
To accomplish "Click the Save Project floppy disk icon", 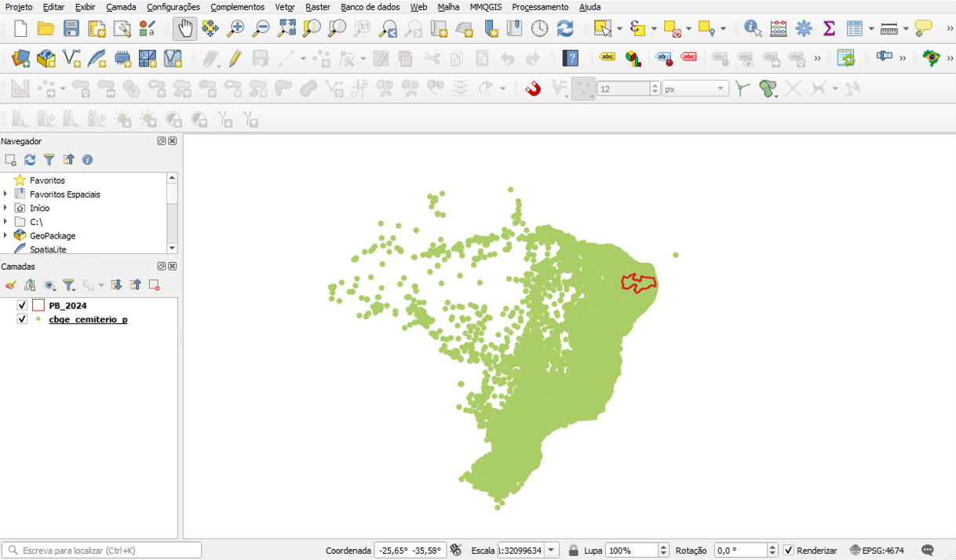I will pyautogui.click(x=71, y=29).
